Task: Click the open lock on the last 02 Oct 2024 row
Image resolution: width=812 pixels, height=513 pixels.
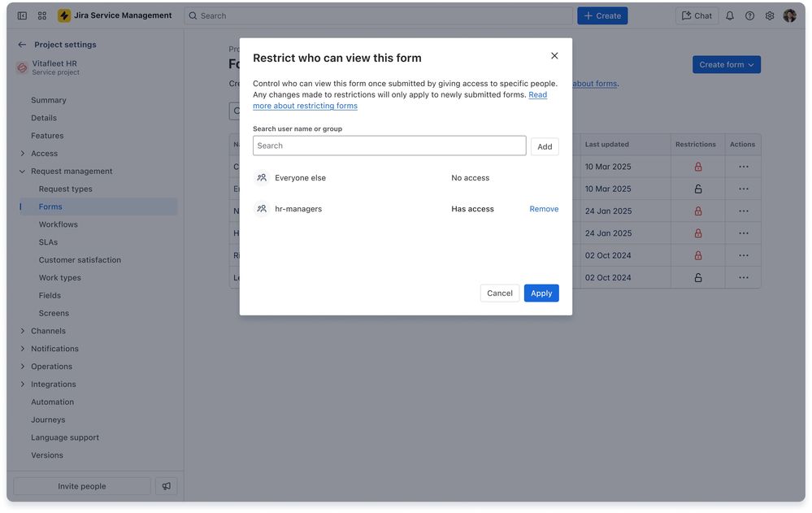Action: tap(697, 278)
